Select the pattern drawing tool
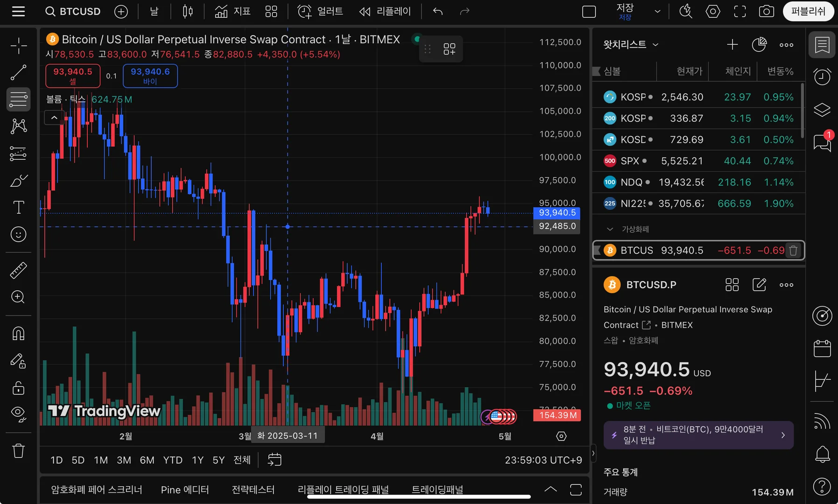The image size is (838, 504). (x=19, y=126)
